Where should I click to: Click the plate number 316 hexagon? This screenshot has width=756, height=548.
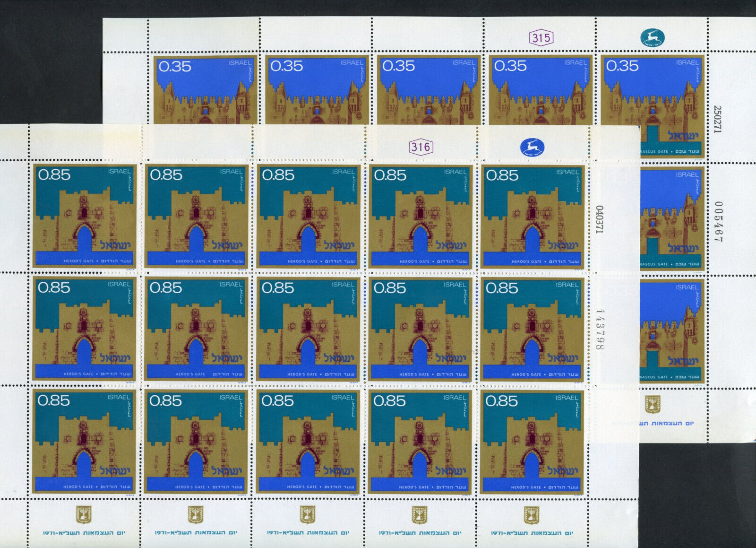[x=421, y=147]
